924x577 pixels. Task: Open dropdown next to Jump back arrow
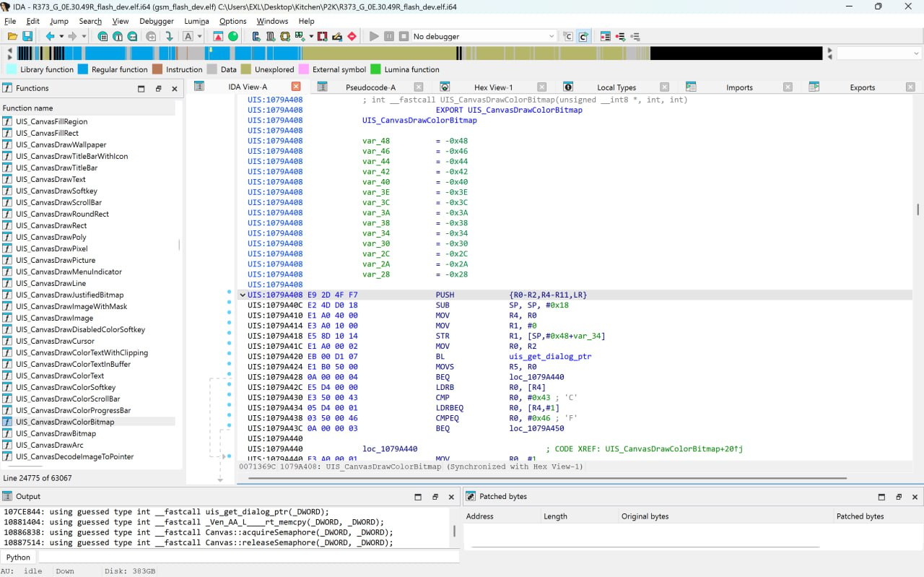pos(61,36)
